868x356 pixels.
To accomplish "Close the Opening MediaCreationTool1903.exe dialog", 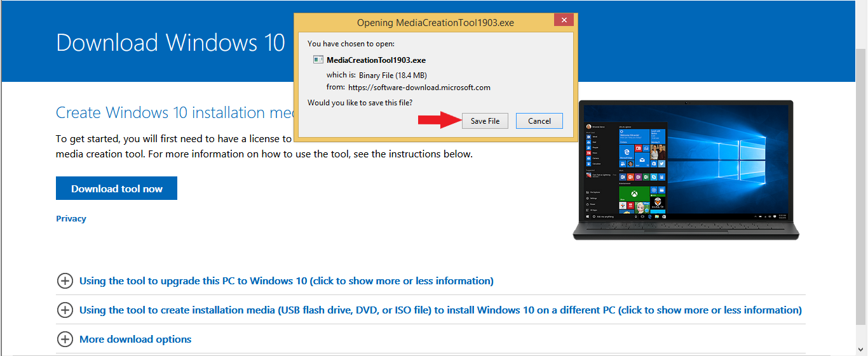I will [564, 21].
